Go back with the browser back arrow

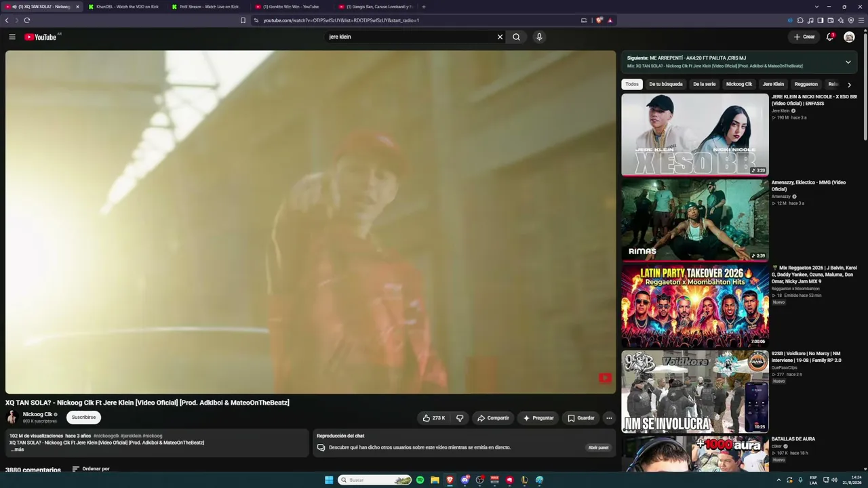point(7,20)
